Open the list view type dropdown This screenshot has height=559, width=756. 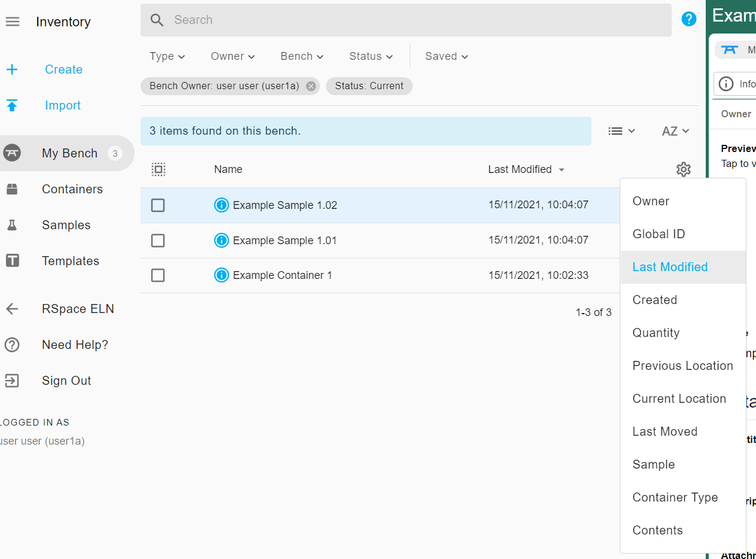tap(621, 131)
